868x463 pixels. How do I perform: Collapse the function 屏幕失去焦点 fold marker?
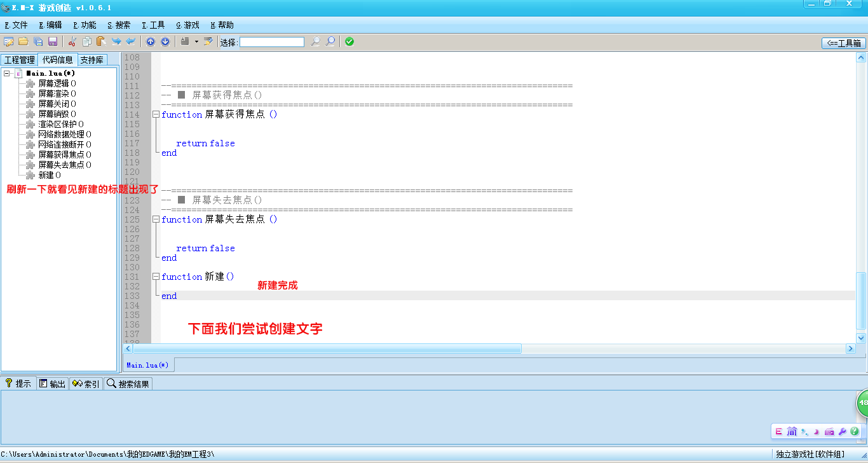[x=156, y=219]
